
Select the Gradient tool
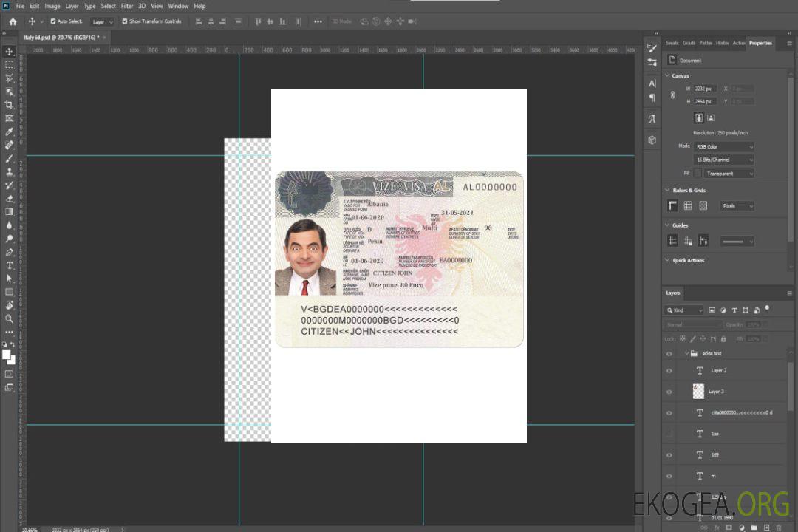pyautogui.click(x=9, y=212)
